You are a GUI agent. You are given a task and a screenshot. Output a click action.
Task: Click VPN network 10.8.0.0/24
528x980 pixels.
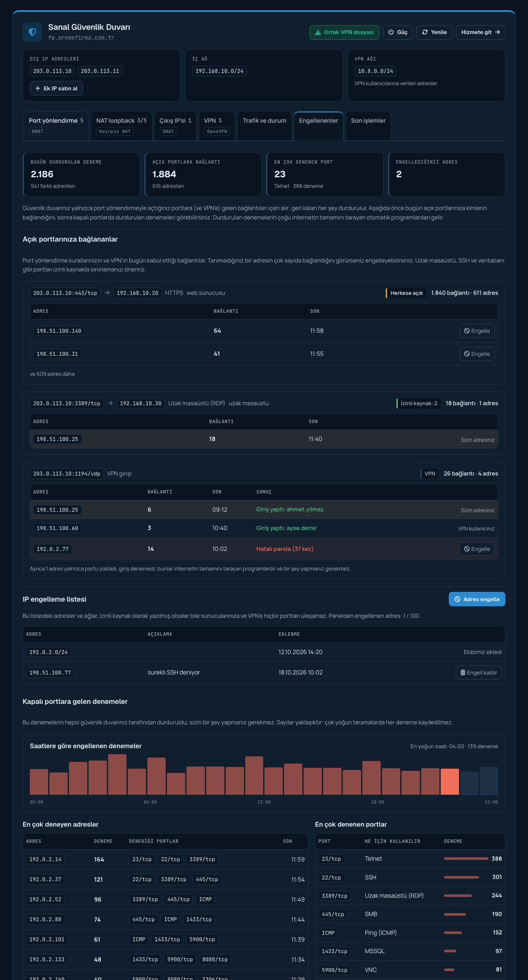[x=376, y=71]
